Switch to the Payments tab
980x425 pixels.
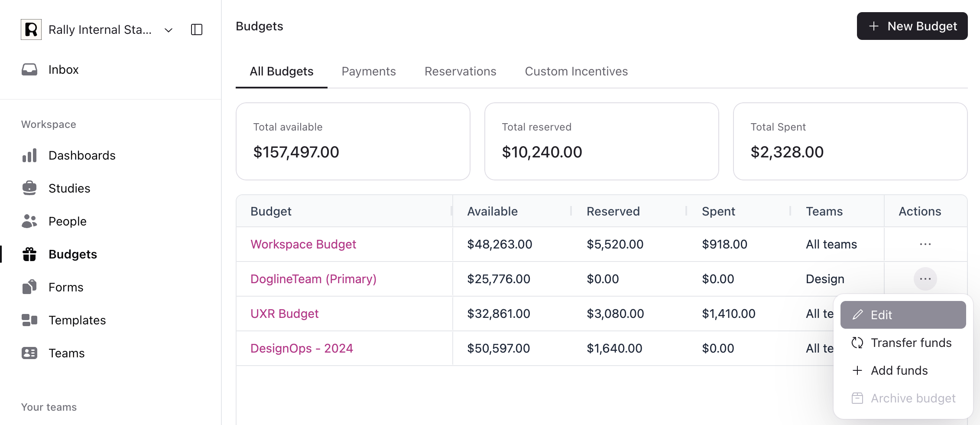(x=368, y=71)
